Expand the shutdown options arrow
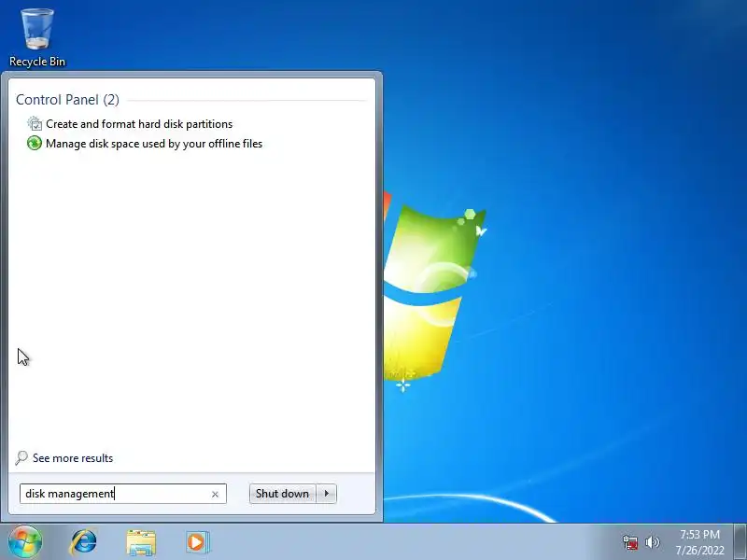This screenshot has height=560, width=747. 327,494
